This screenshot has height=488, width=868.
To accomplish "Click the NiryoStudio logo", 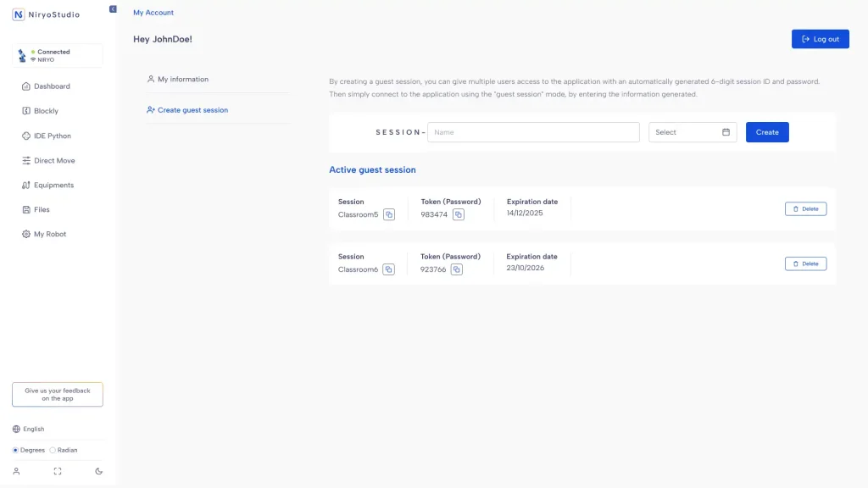I will (x=47, y=14).
